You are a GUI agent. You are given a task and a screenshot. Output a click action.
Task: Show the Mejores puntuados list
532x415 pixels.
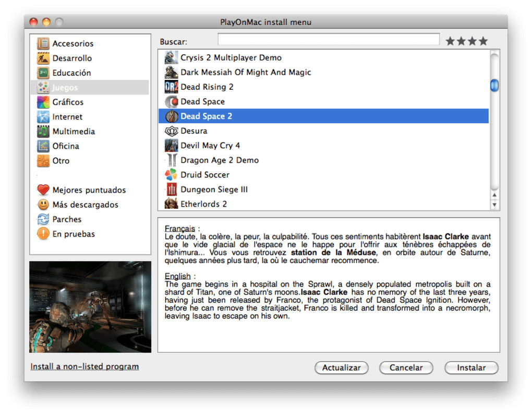tap(89, 190)
